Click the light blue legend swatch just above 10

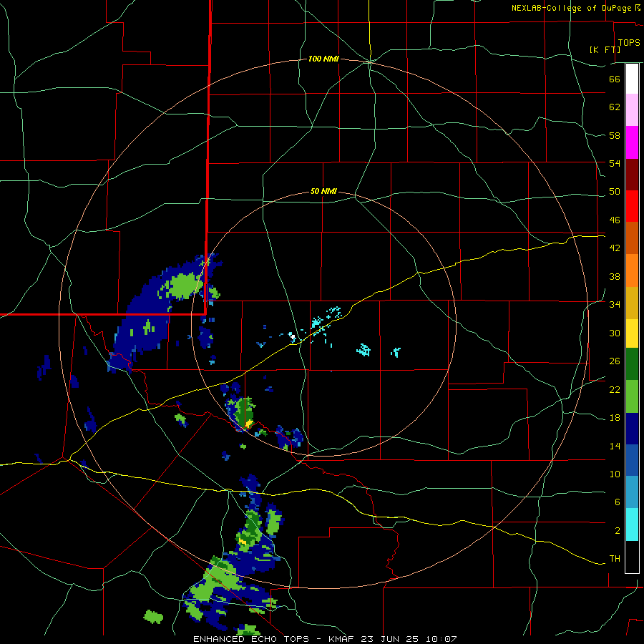(632, 492)
